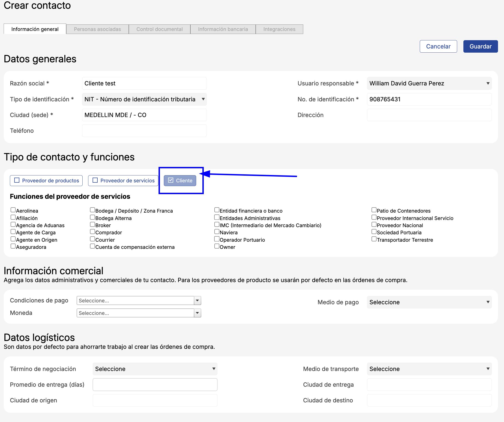This screenshot has height=422, width=504.
Task: Open Condiciones de pago combo arrow
Action: pos(197,301)
